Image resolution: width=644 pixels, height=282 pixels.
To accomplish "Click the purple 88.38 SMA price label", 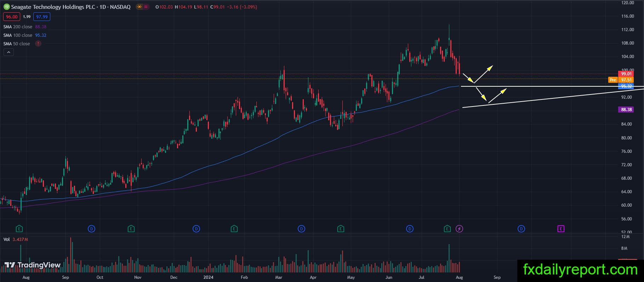I will click(626, 110).
